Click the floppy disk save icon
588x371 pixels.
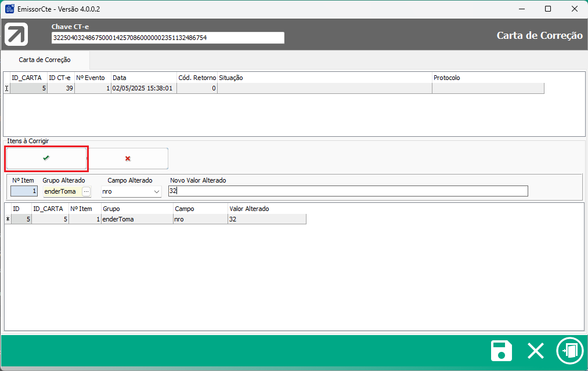point(502,351)
